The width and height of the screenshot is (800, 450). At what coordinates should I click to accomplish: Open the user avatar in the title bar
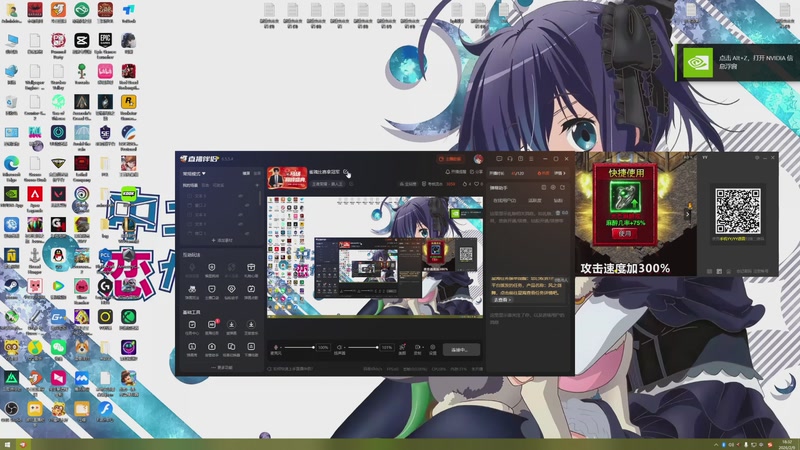[x=478, y=159]
